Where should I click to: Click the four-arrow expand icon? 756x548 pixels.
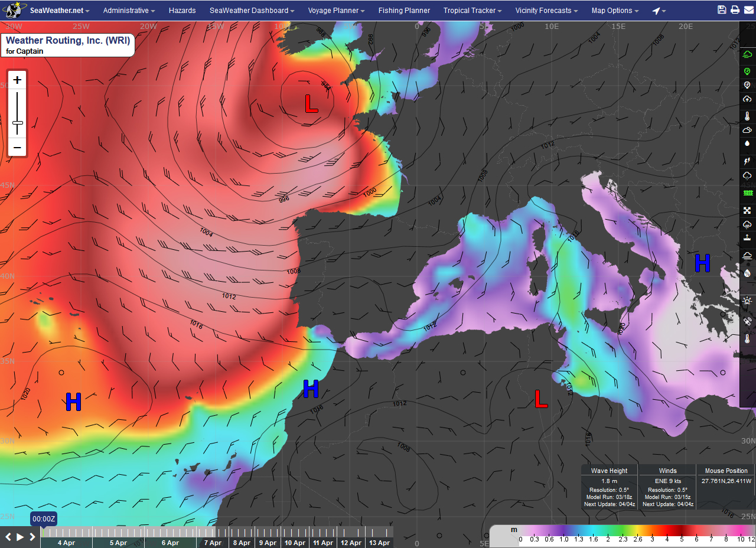pyautogui.click(x=747, y=210)
